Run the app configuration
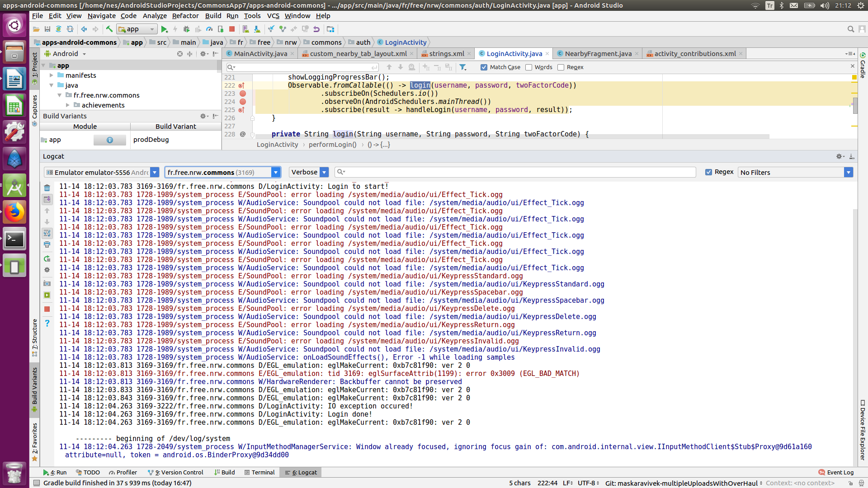 (165, 29)
